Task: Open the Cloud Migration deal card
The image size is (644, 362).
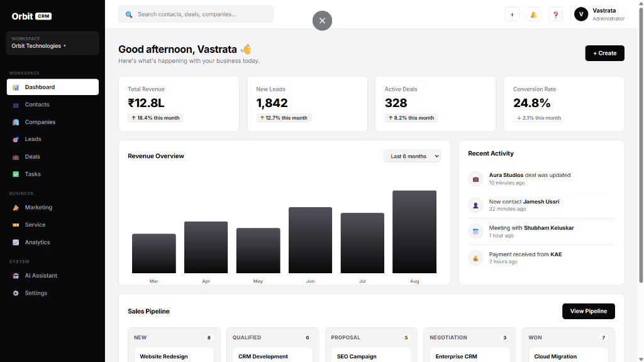Action: pyautogui.click(x=569, y=355)
